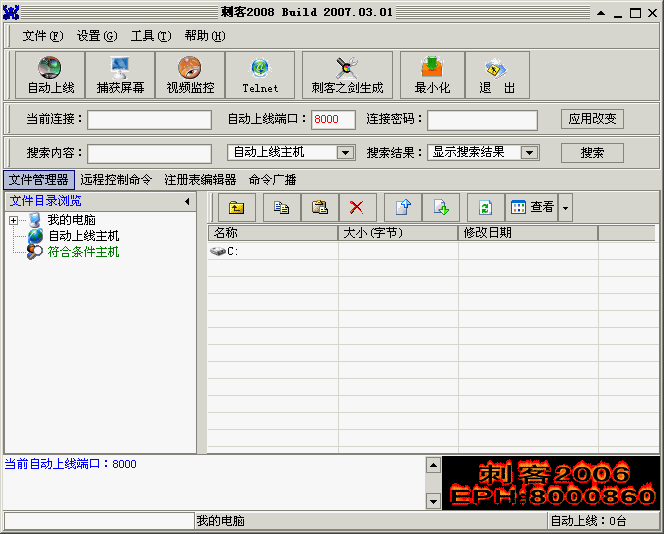Go up one folder level icon

(237, 208)
